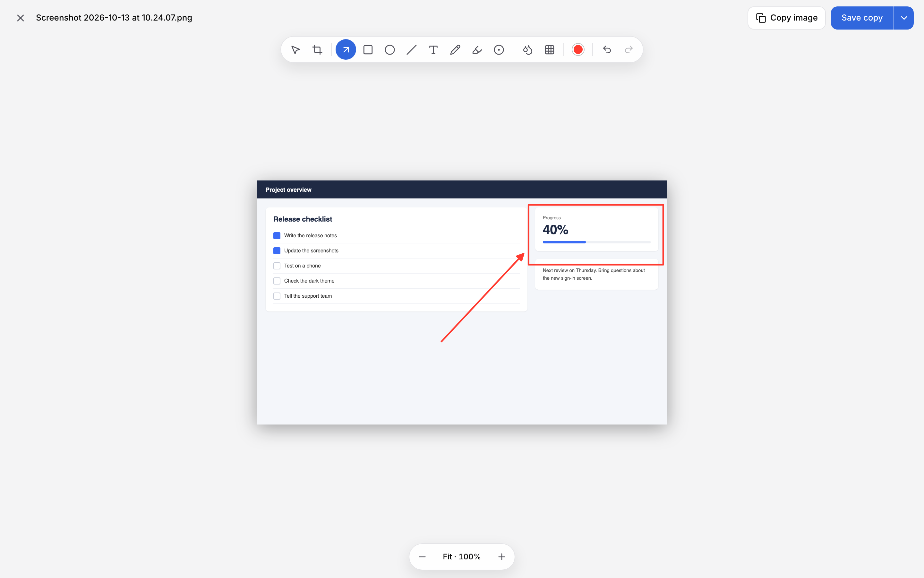Choose the Ellipse shape tool
Viewport: 924px width, 578px height.
(389, 50)
